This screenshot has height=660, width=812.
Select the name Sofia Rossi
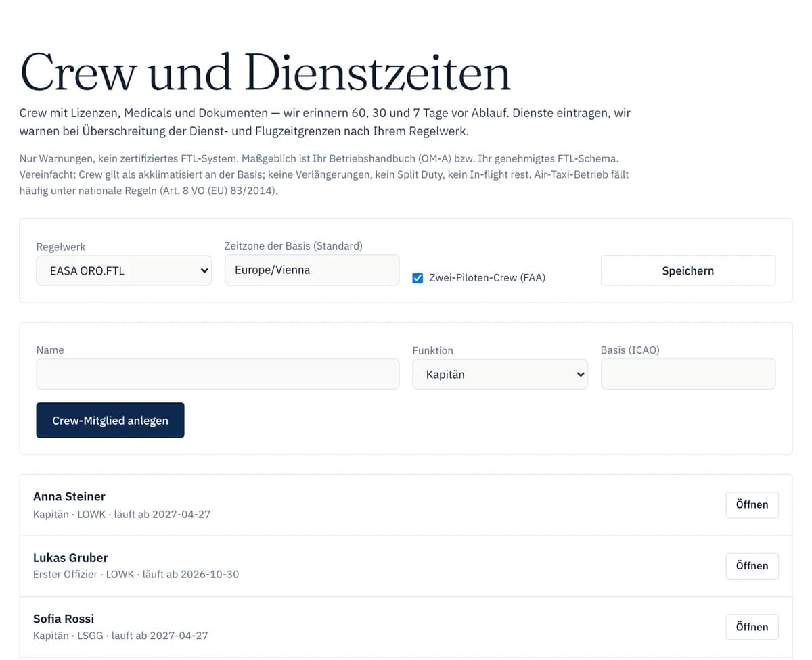coord(64,619)
